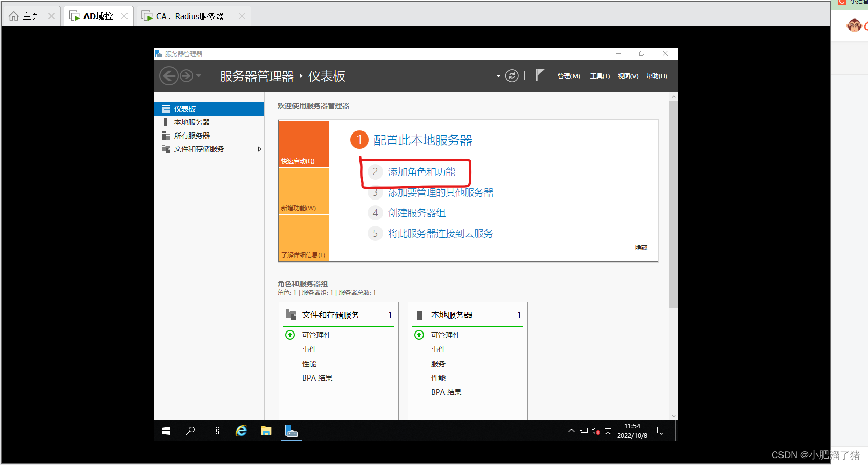The image size is (868, 465).
Task: Close the AD域控 tab
Action: pos(124,16)
